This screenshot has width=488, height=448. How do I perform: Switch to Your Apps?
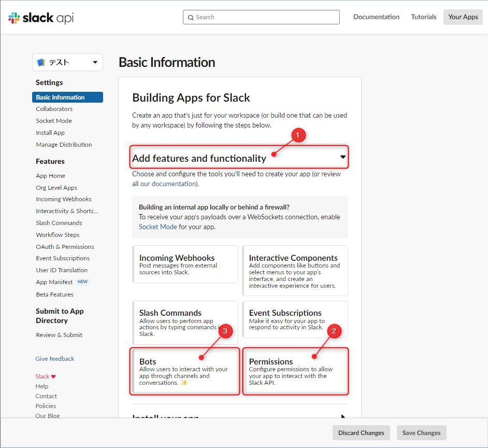coord(463,17)
